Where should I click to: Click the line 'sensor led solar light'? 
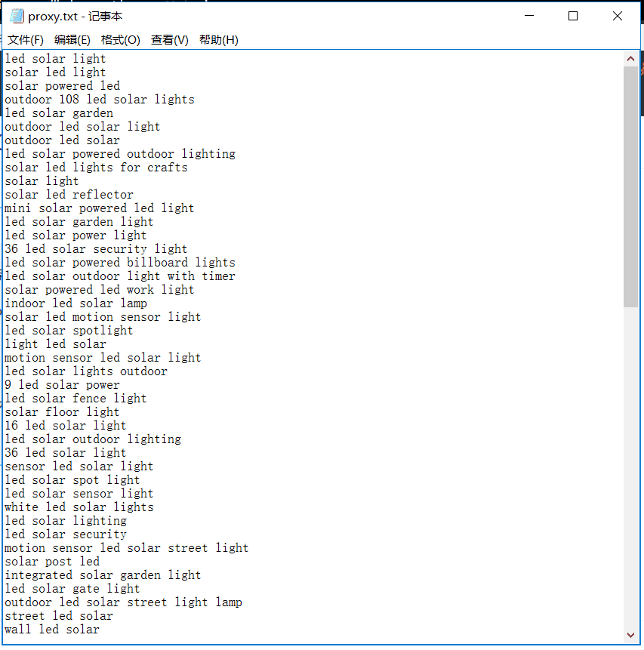[x=79, y=467]
